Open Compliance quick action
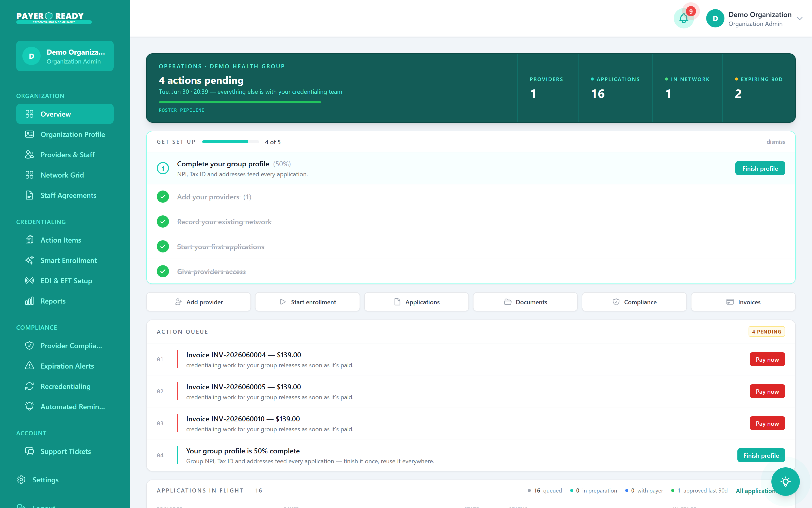Screen dimensions: 812x508 point(634,302)
